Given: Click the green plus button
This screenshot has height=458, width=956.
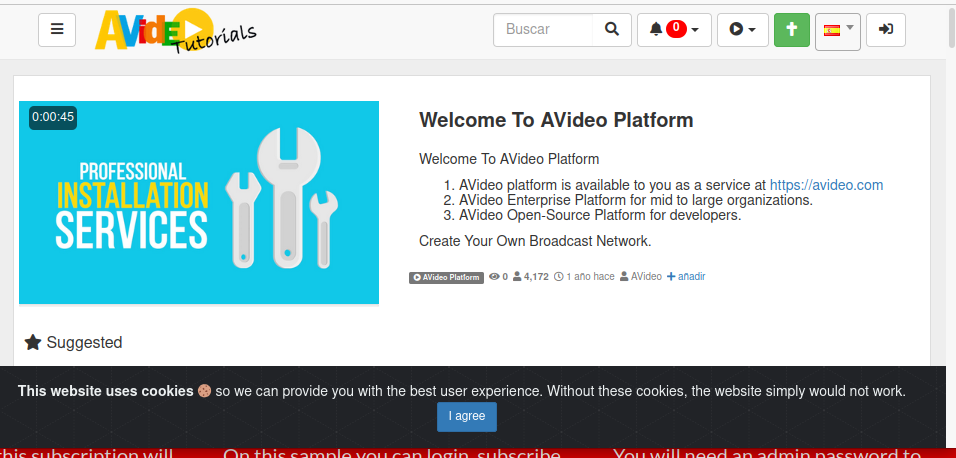Looking at the screenshot, I should click(791, 29).
